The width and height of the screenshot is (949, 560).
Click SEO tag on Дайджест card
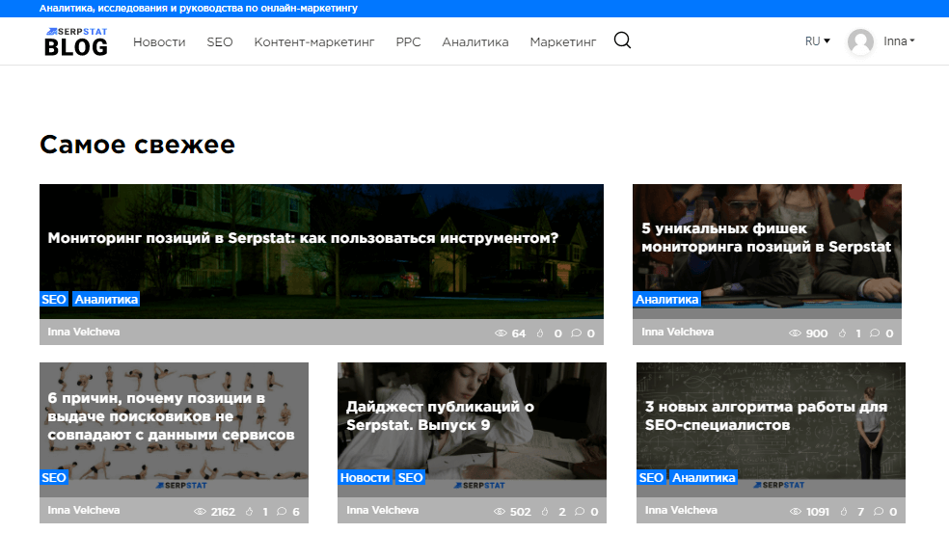pos(410,477)
